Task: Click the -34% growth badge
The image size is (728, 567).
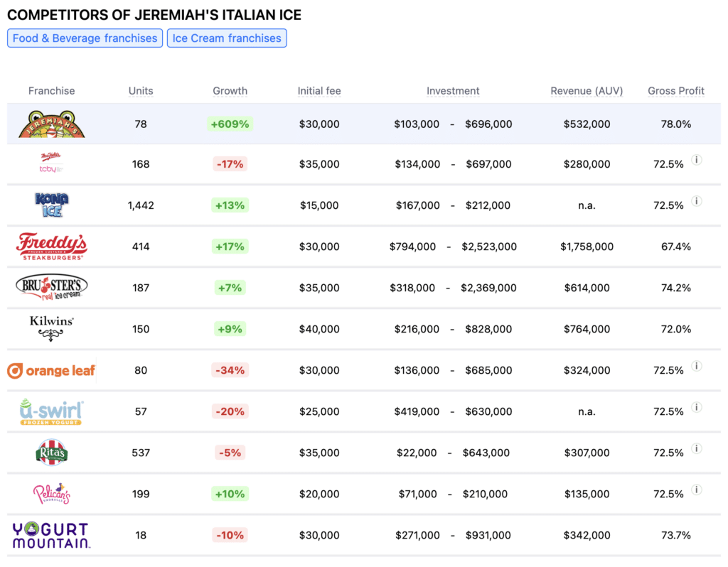Action: pos(230,370)
